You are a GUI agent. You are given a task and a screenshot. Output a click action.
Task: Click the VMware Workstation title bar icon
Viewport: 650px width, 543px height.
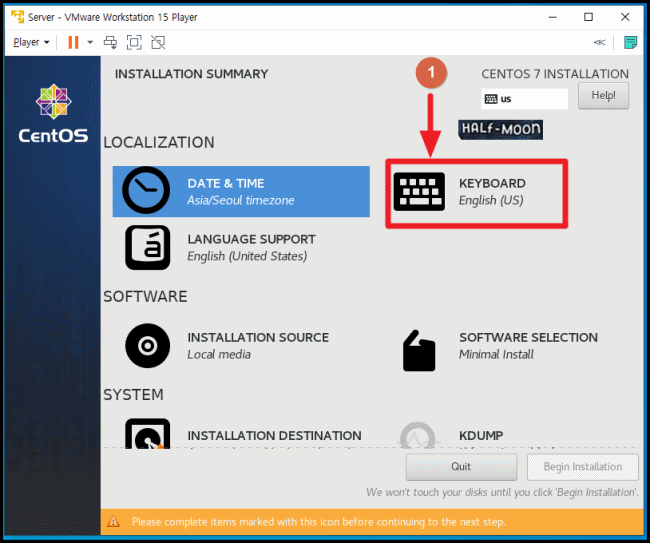coord(18,17)
